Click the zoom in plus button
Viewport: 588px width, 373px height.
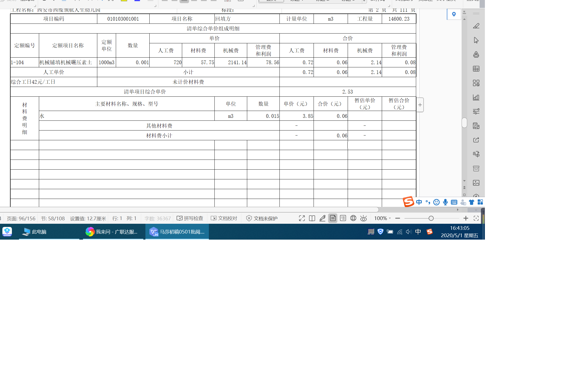[x=466, y=218]
